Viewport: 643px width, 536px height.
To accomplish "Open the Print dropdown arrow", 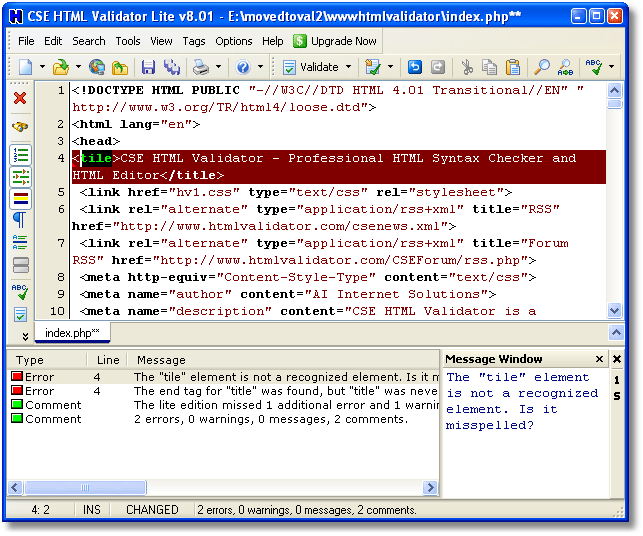I will pyautogui.click(x=218, y=66).
